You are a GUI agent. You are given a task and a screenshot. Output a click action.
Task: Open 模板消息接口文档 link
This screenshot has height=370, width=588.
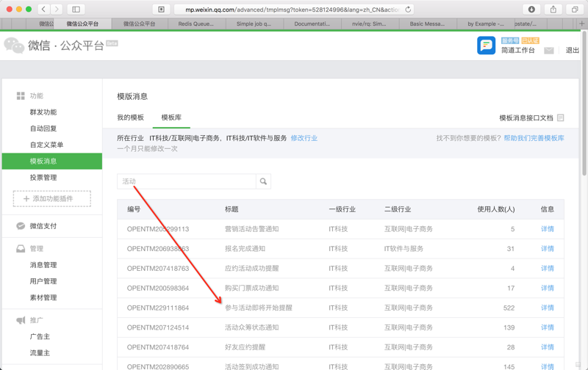526,117
